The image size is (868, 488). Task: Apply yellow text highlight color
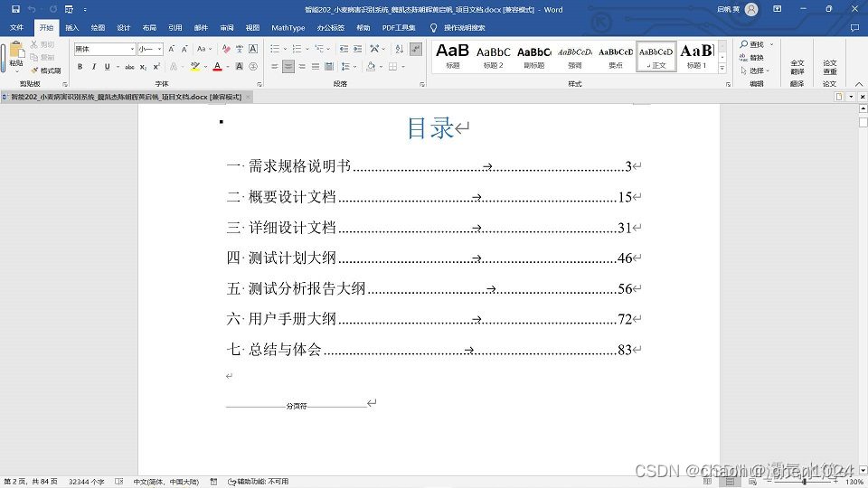[195, 66]
